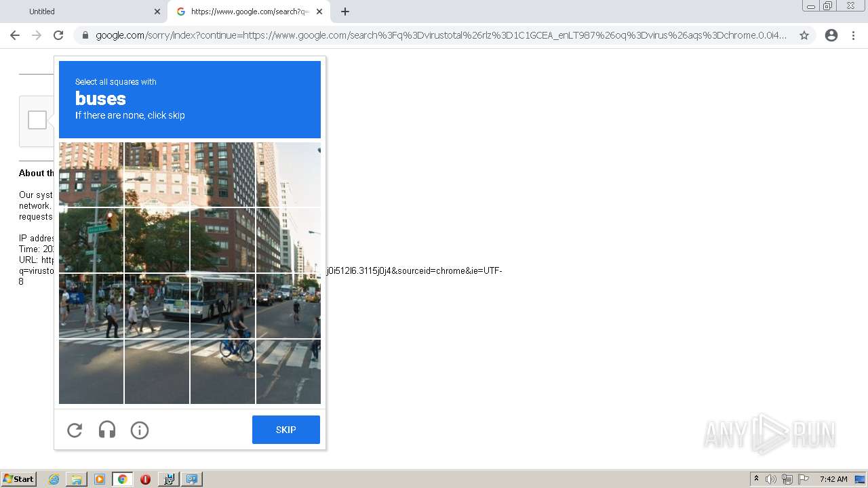This screenshot has width=868, height=488.
Task: Get a new captcha challenge via reload icon
Action: tap(75, 430)
